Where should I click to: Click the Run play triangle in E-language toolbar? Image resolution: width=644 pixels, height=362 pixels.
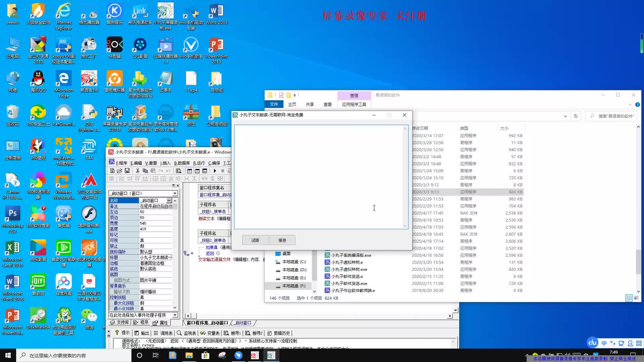click(x=215, y=171)
